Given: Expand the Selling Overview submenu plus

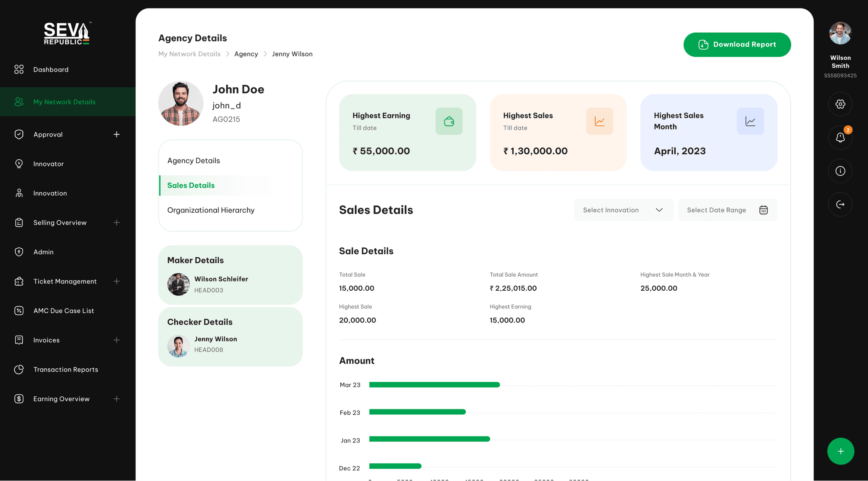Looking at the screenshot, I should [x=117, y=222].
